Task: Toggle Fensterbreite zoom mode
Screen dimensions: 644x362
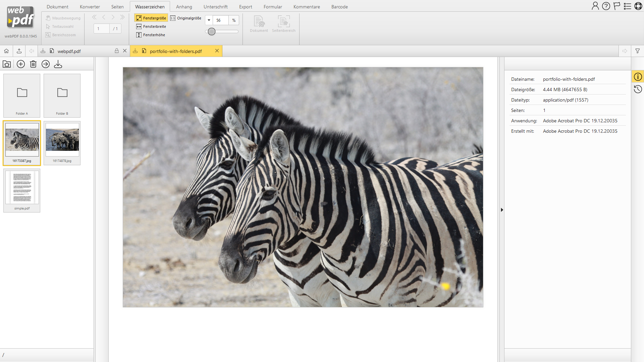Action: click(151, 26)
